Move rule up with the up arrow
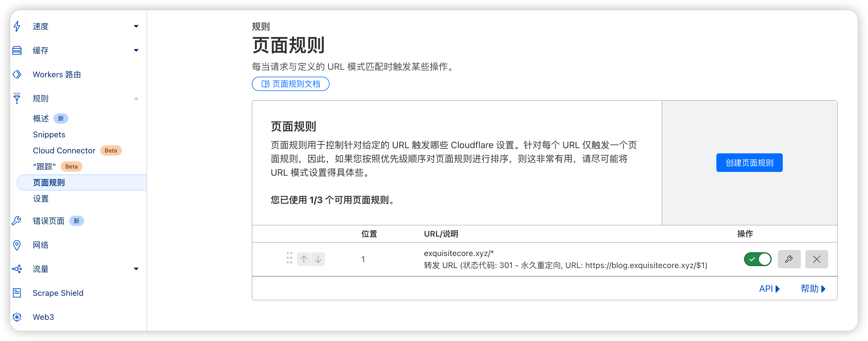Viewport: 868px width, 341px height. tap(304, 259)
